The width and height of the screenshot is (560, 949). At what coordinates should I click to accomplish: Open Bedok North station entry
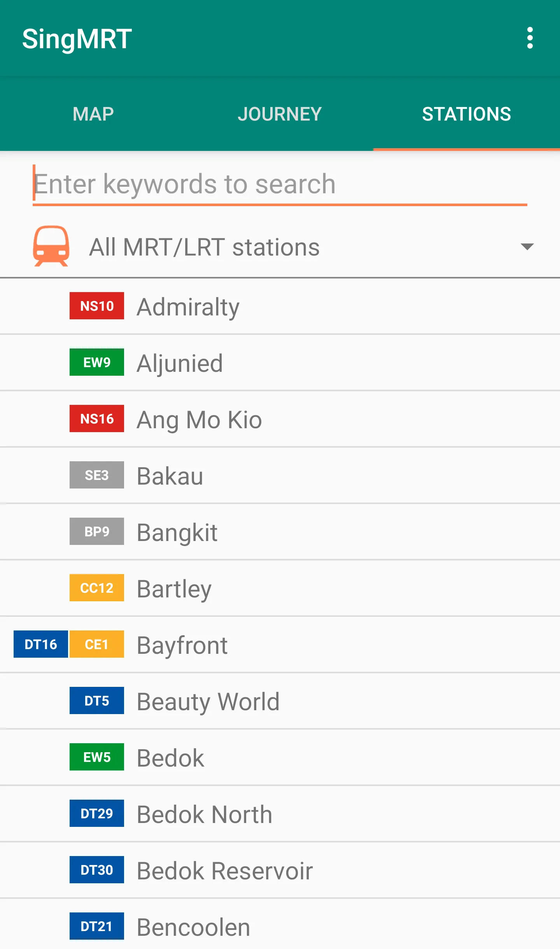point(280,814)
